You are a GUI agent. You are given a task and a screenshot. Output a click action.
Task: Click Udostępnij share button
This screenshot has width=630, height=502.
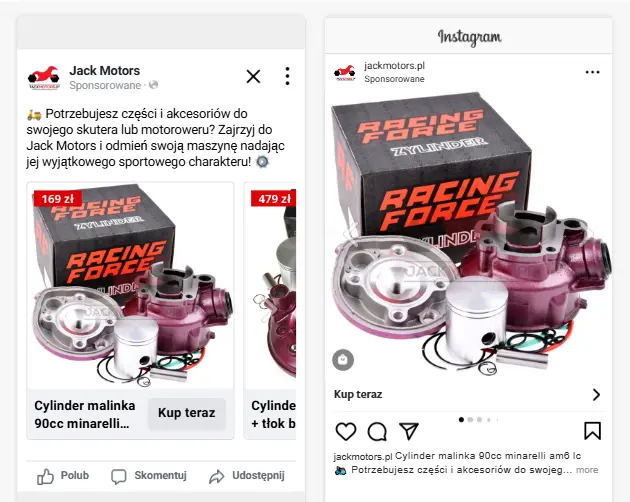(247, 475)
